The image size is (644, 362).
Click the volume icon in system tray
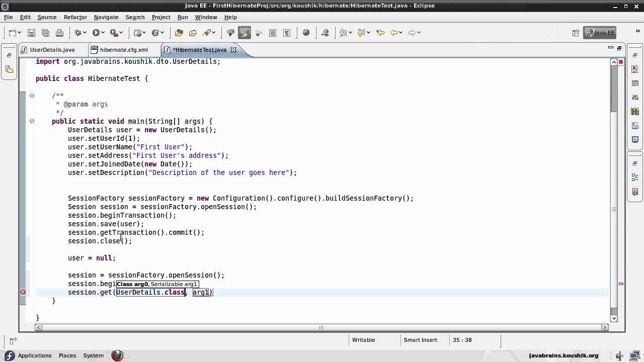[x=620, y=355]
